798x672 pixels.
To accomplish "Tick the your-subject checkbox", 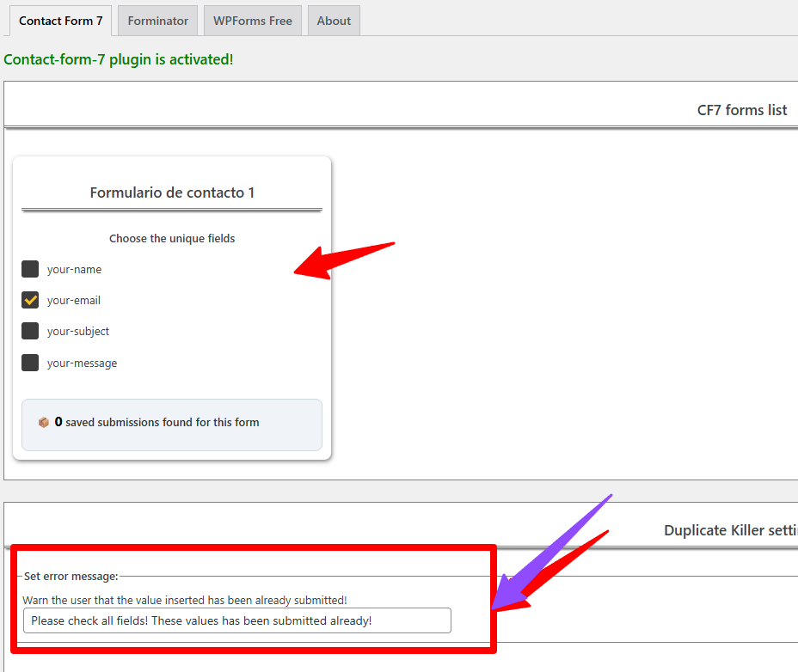I will coord(30,331).
